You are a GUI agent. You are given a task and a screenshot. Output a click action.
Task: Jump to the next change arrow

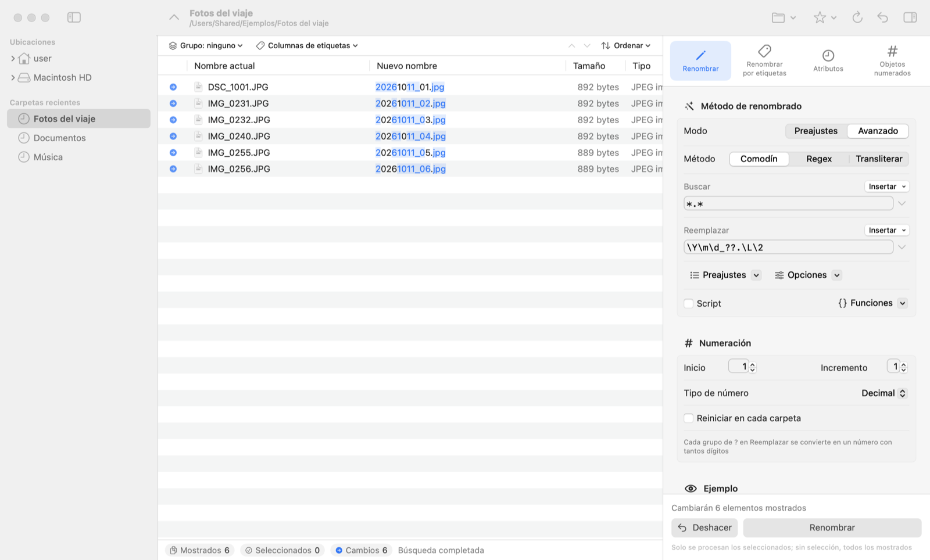587,45
